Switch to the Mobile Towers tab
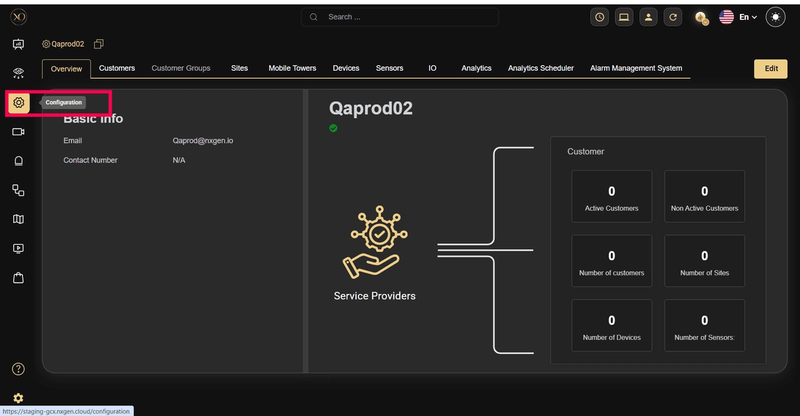 [292, 68]
